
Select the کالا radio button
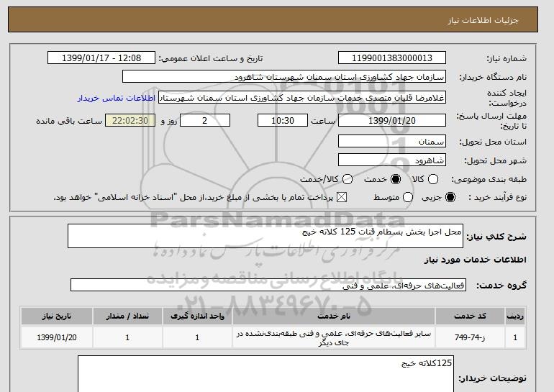(433, 179)
